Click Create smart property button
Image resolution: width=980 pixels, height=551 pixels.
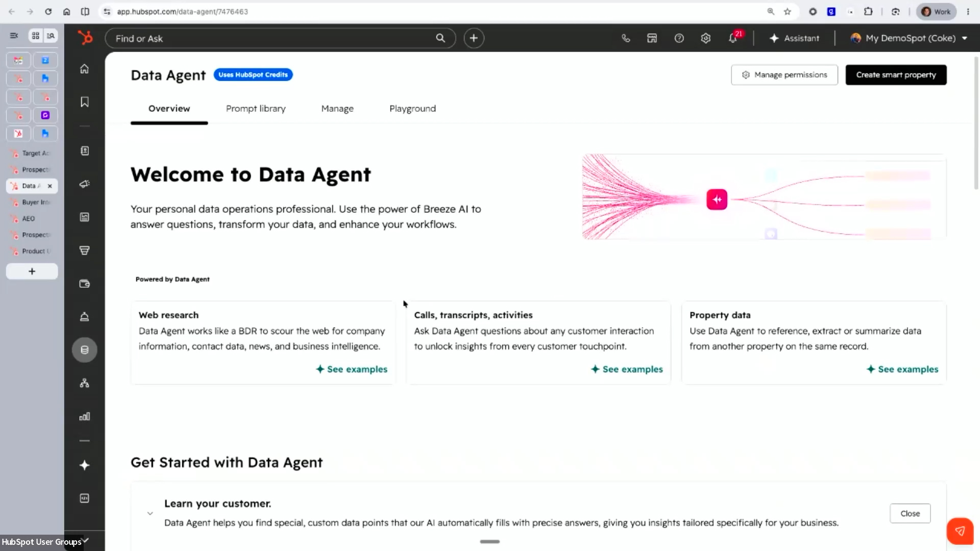tap(896, 75)
